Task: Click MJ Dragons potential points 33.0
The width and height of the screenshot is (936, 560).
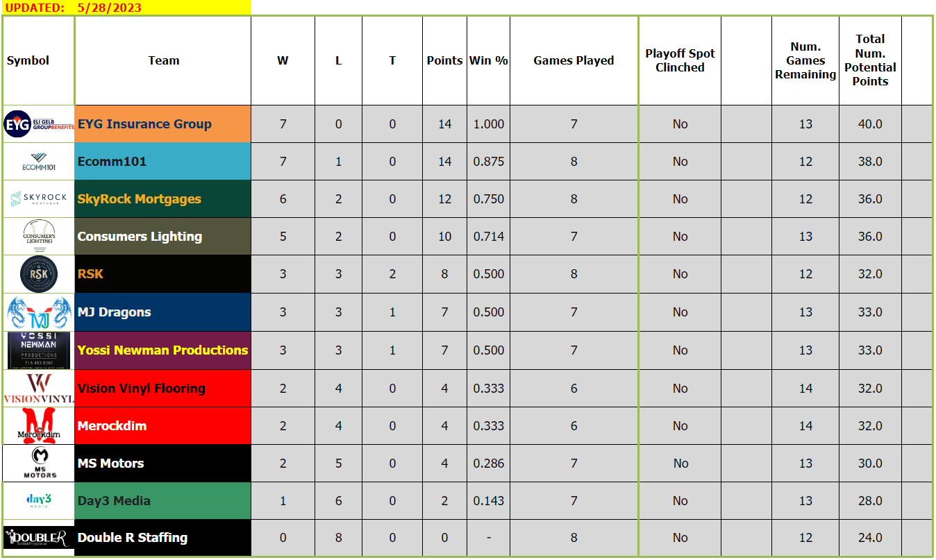Action: (x=870, y=312)
